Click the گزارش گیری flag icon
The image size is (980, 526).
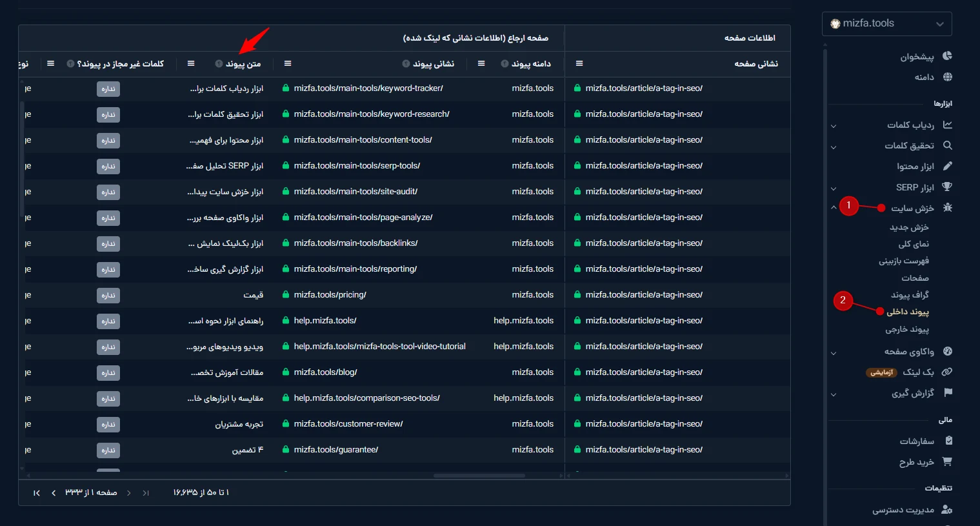[x=947, y=392]
